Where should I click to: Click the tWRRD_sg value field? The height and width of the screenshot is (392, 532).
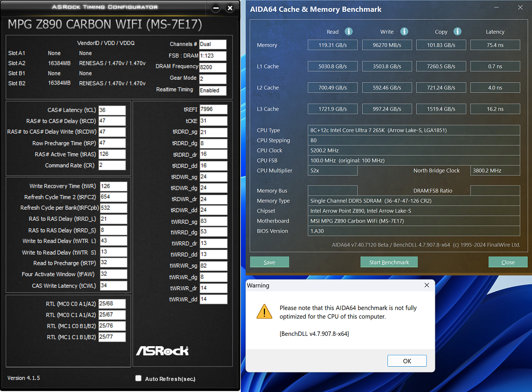pyautogui.click(x=213, y=221)
